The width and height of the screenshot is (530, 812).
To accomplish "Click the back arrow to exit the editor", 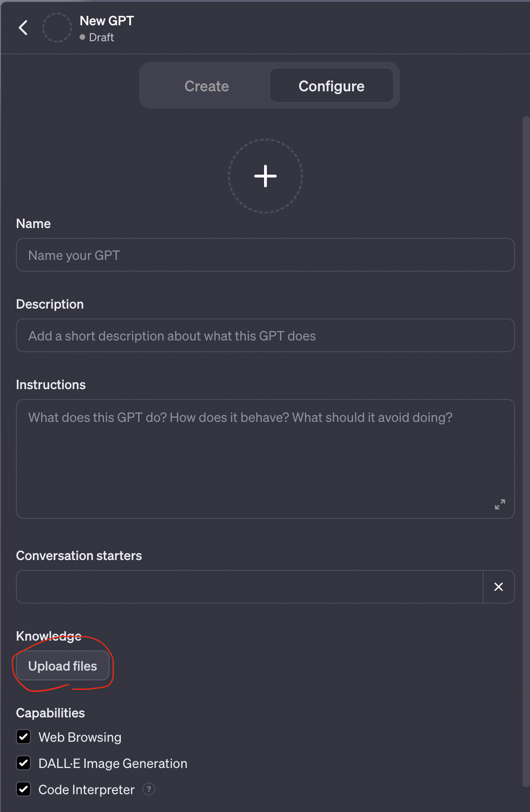I will pyautogui.click(x=23, y=28).
